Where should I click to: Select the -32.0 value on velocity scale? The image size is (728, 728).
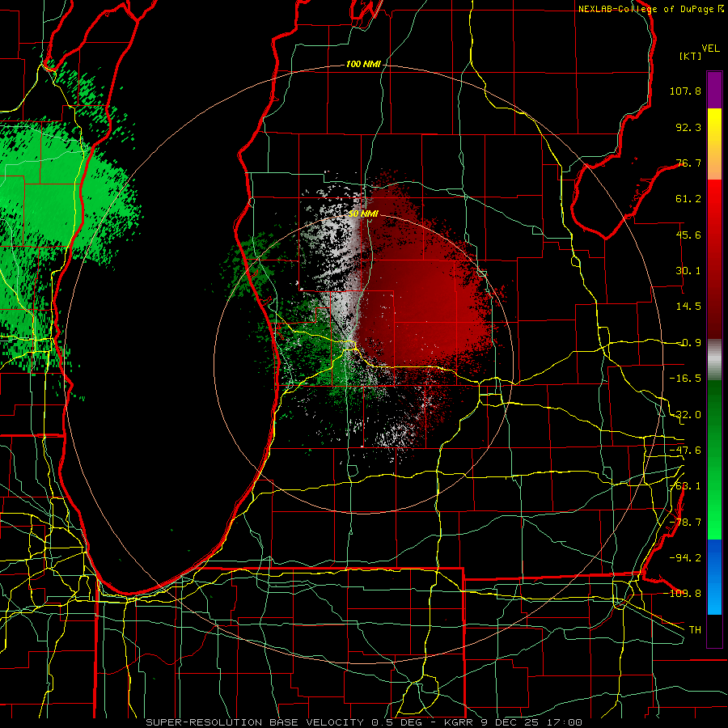pos(685,415)
